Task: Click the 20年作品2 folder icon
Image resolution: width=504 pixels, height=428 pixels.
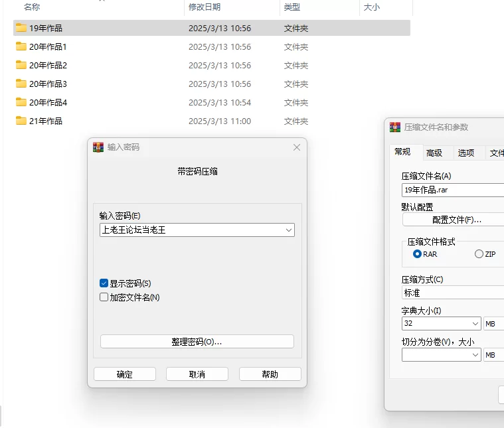Action: [21, 65]
